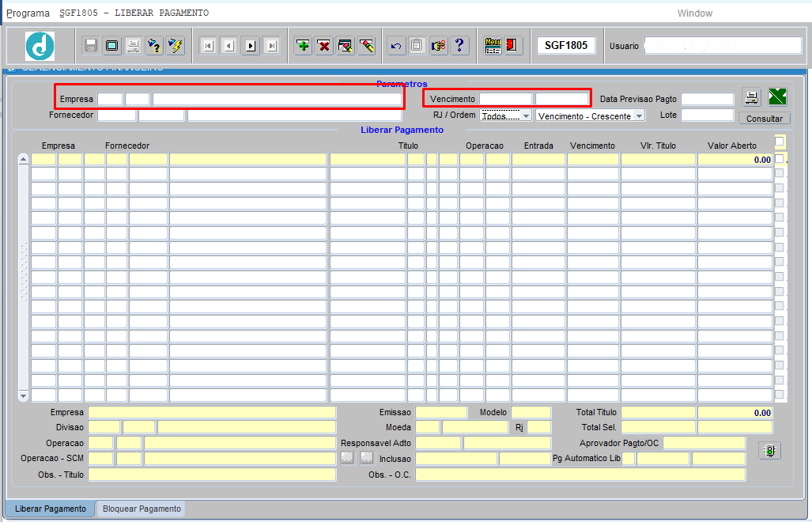812x522 pixels.
Task: Tick the checkbox on the third grid row
Action: pyautogui.click(x=779, y=188)
